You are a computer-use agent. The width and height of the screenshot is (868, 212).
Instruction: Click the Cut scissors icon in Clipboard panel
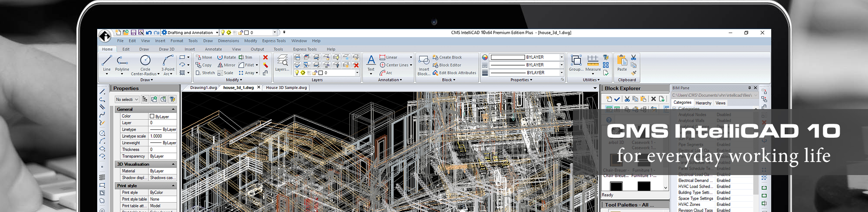[x=634, y=57]
